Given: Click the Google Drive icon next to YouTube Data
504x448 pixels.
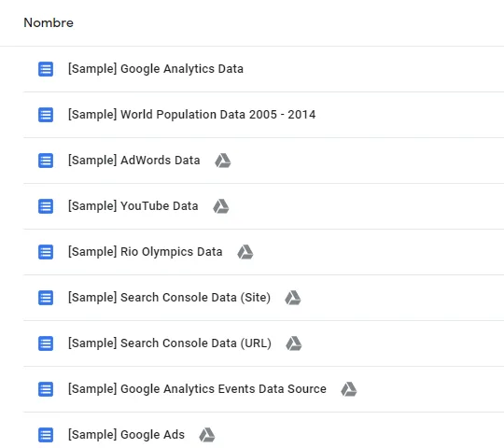Looking at the screenshot, I should coord(221,206).
